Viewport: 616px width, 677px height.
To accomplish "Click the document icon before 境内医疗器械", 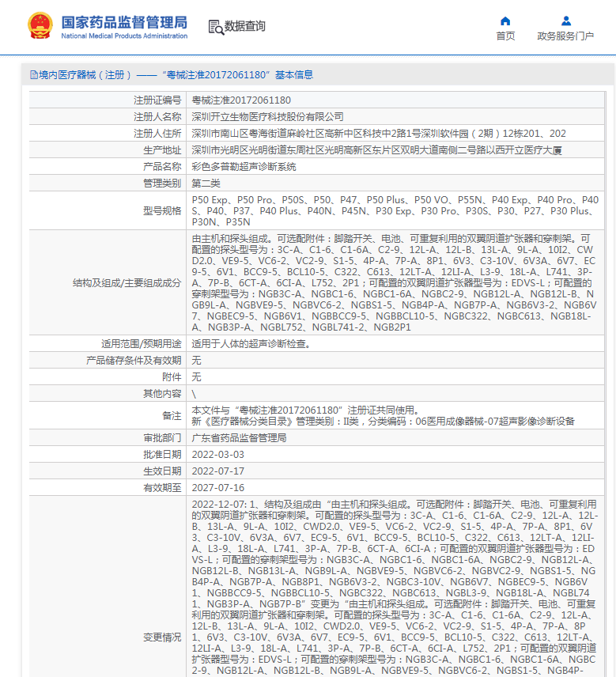I will coord(33,75).
